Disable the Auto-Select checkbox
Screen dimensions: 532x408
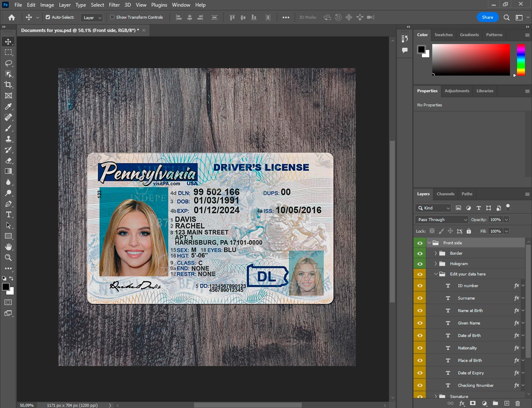(x=48, y=17)
